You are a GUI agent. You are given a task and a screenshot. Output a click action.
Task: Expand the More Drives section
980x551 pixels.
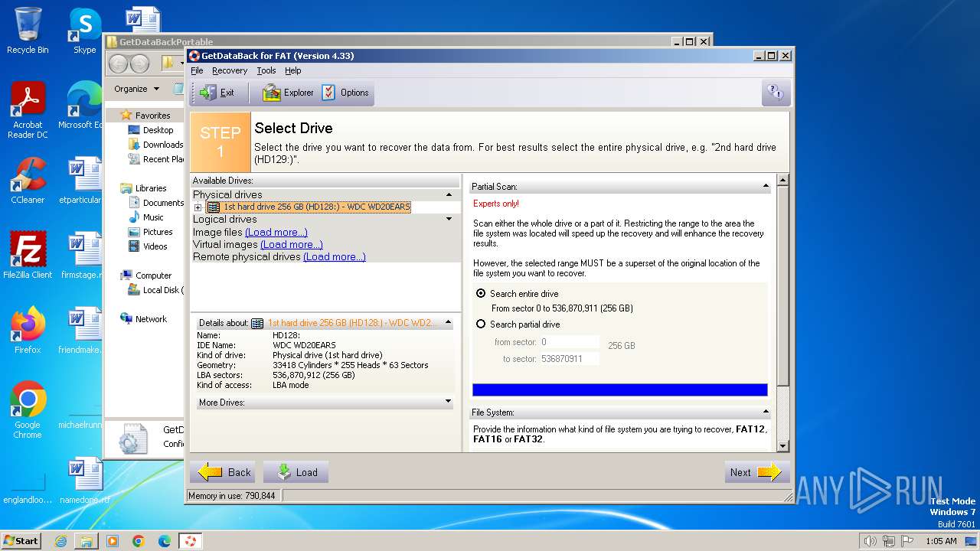(449, 402)
